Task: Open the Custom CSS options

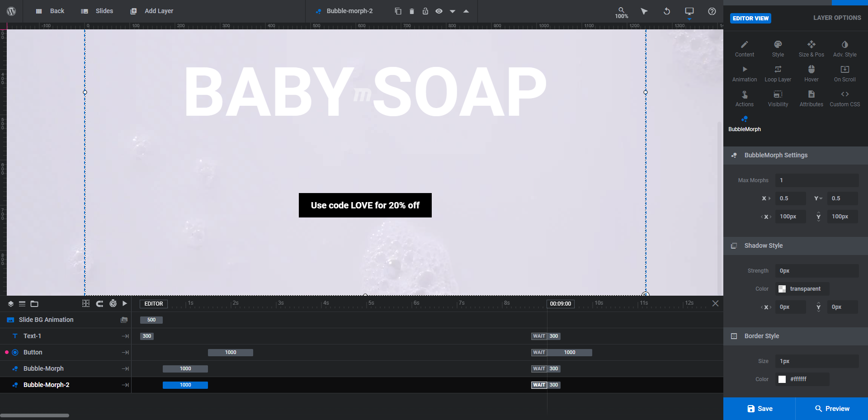Action: (844, 99)
